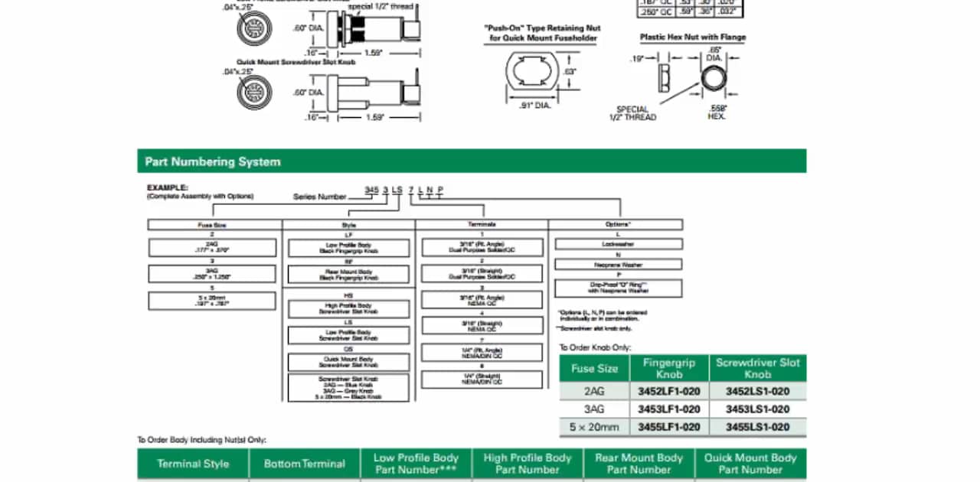Click the 3AG fuse size row cell
This screenshot has width=980, height=482.
[595, 409]
